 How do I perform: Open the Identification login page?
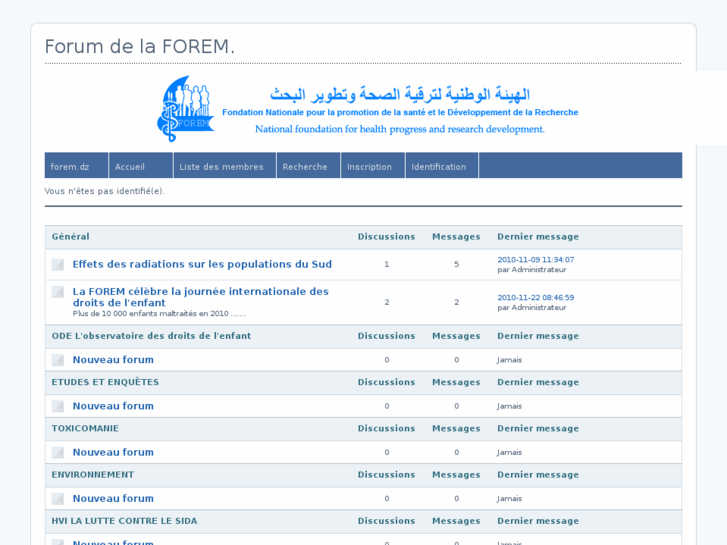tap(442, 166)
